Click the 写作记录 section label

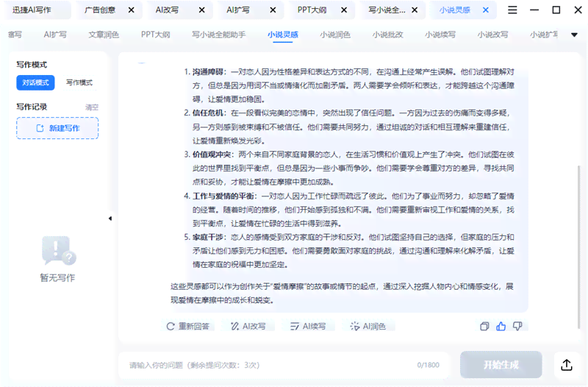click(x=32, y=107)
